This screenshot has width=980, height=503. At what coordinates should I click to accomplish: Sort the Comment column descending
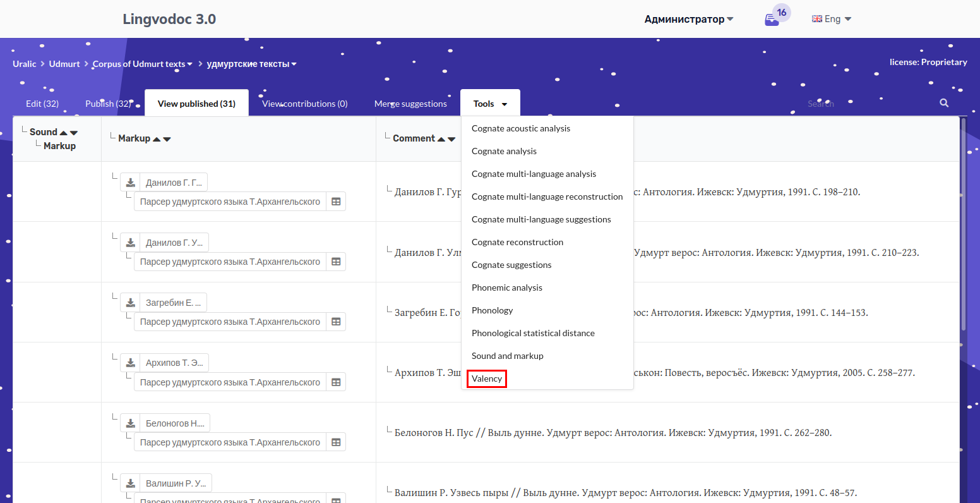click(451, 139)
